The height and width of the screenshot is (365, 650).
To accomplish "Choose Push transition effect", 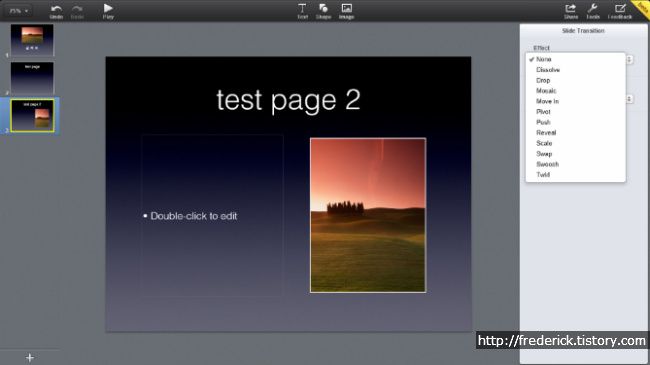I will (x=575, y=122).
